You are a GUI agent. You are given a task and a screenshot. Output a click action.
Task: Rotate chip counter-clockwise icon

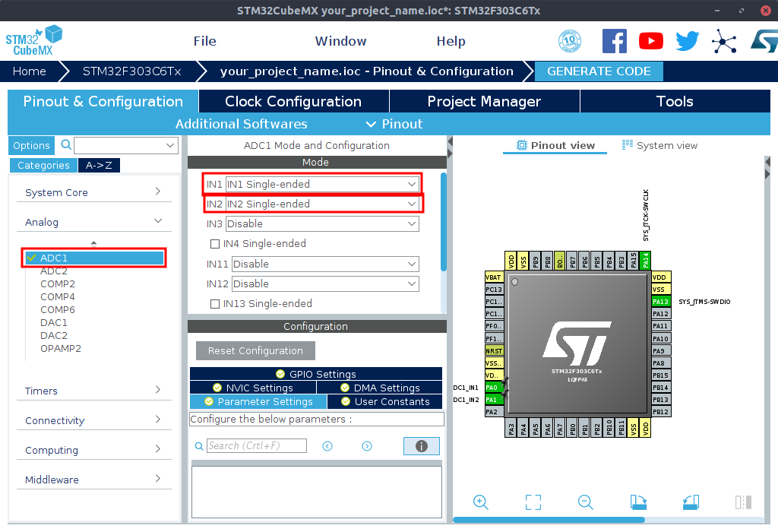[x=691, y=502]
